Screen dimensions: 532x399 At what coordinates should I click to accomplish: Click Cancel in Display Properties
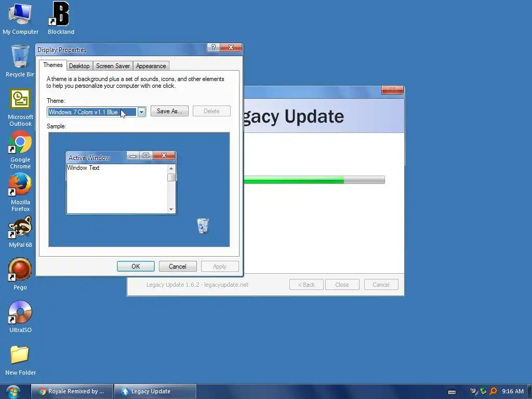tap(178, 267)
